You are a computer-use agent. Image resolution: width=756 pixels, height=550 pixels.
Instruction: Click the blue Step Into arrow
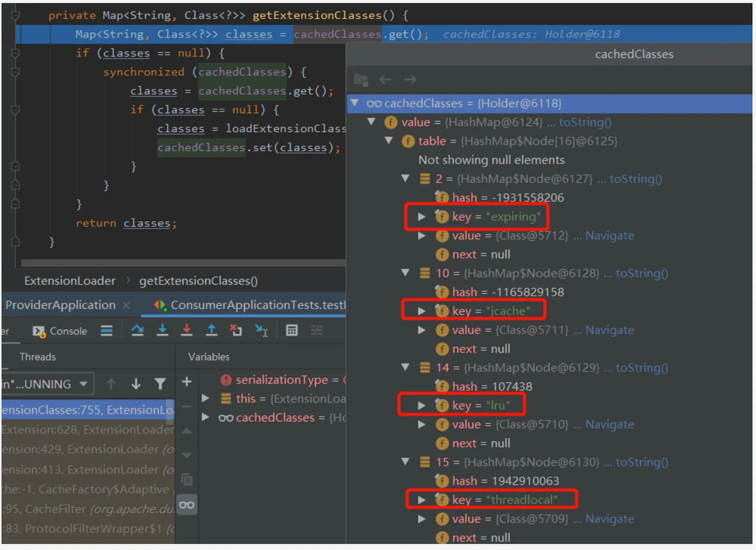pyautogui.click(x=163, y=330)
